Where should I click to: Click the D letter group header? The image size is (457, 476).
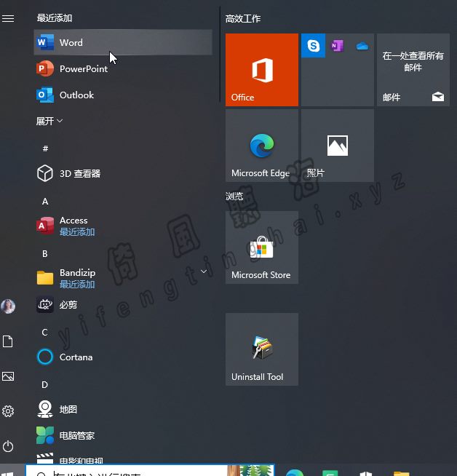pyautogui.click(x=44, y=384)
